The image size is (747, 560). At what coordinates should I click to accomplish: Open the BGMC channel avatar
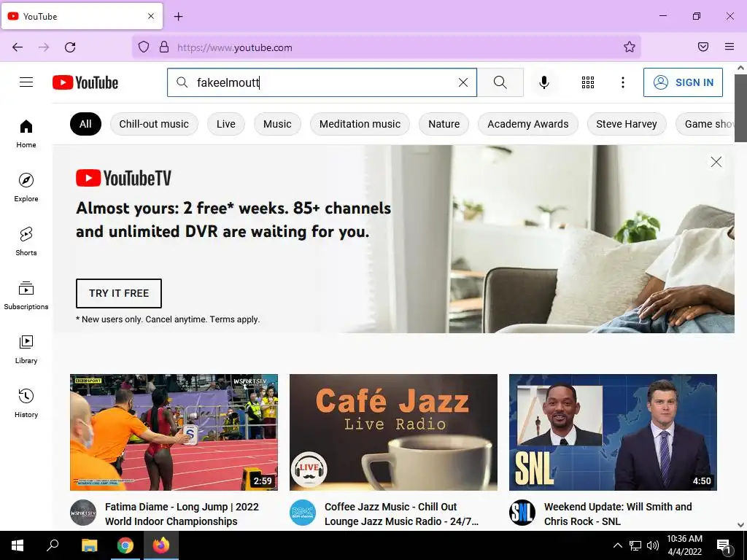pyautogui.click(x=303, y=513)
